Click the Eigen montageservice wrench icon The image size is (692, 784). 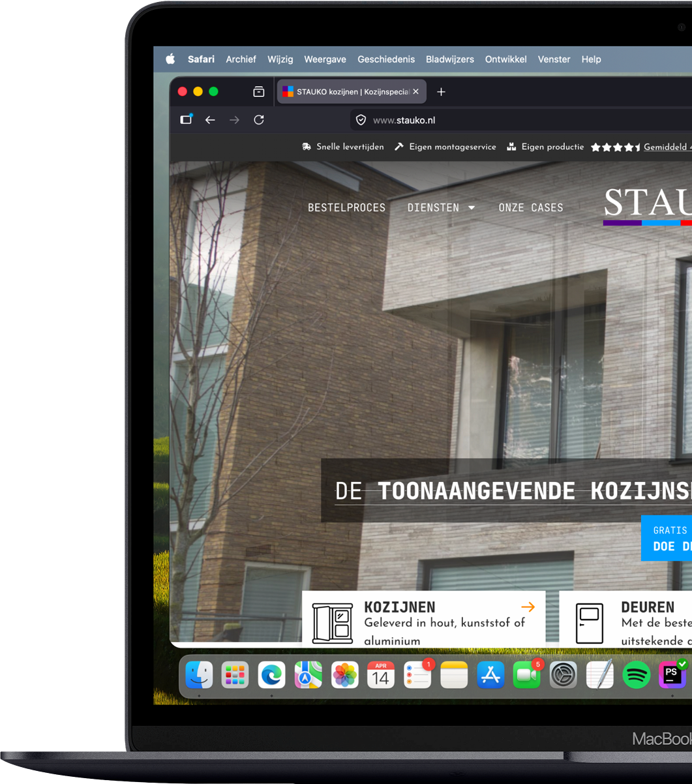click(399, 147)
